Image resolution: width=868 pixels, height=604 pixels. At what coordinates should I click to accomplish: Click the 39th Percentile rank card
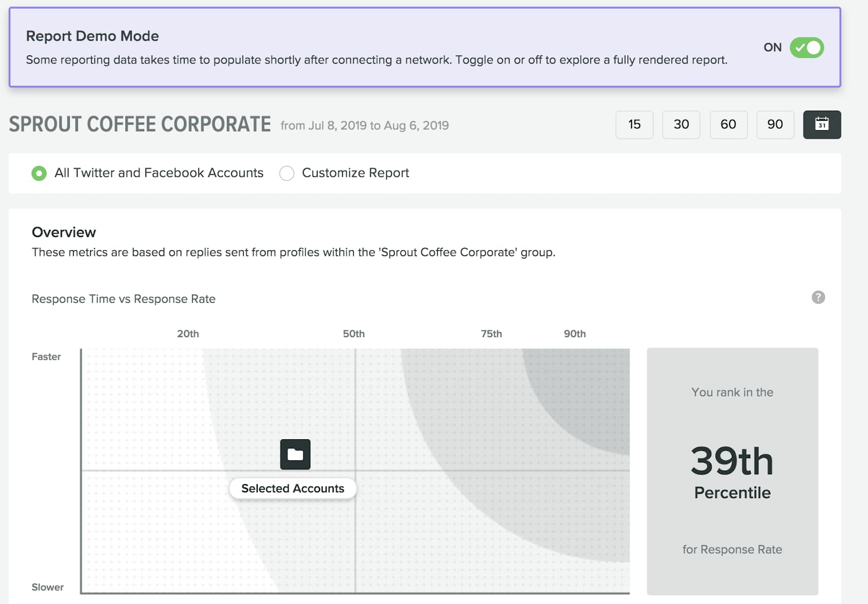click(x=732, y=471)
